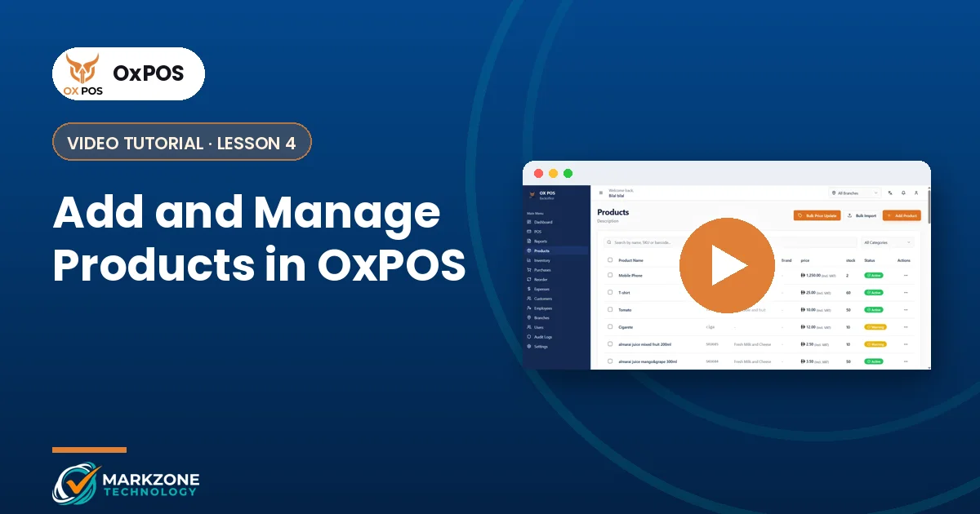Screen dimensions: 980x514
Task: Open actions menu for Cigarete row
Action: coord(905,327)
